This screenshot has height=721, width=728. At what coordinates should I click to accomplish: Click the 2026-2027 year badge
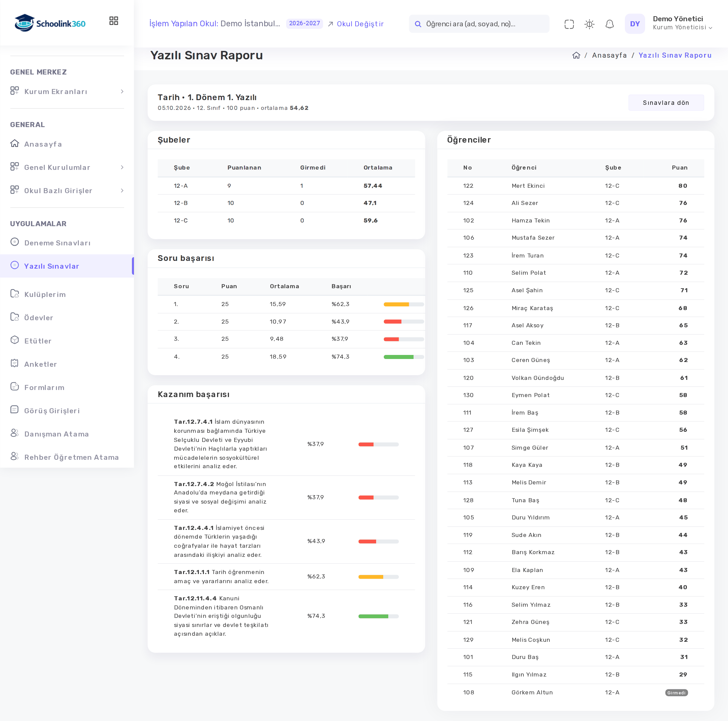tap(304, 23)
